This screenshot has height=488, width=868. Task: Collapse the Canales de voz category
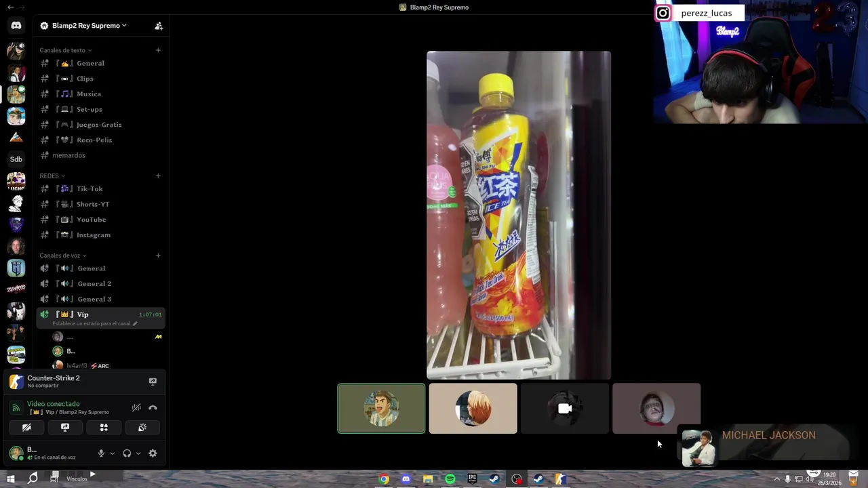pyautogui.click(x=63, y=256)
